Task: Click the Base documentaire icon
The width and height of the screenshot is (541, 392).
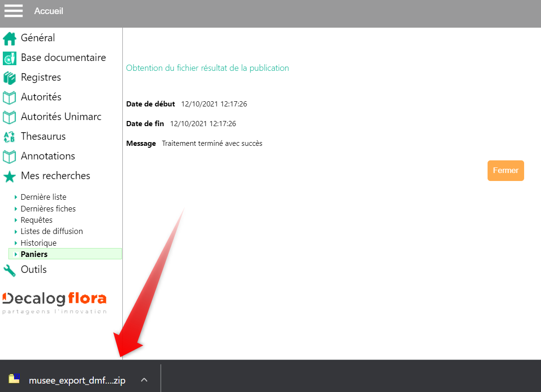Action: (9, 58)
